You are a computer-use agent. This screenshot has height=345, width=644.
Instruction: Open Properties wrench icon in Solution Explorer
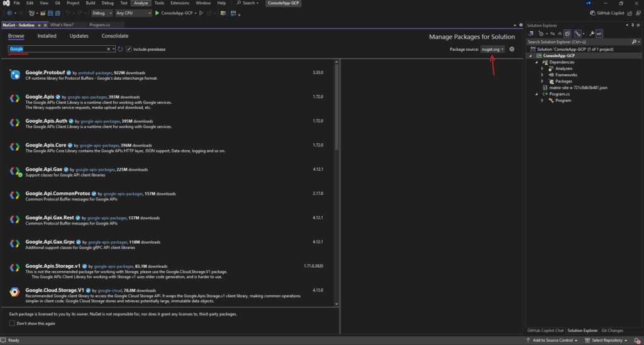[591, 33]
